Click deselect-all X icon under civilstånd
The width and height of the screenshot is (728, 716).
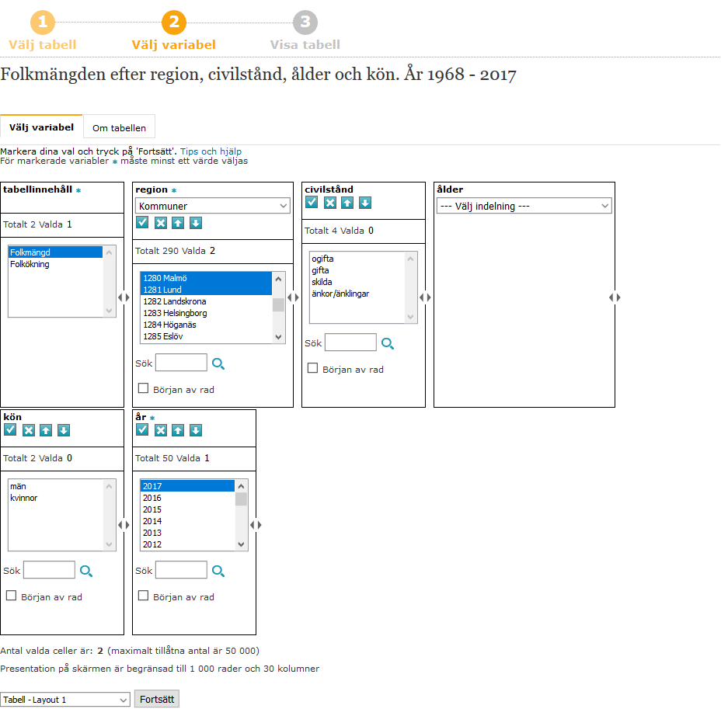coord(330,203)
